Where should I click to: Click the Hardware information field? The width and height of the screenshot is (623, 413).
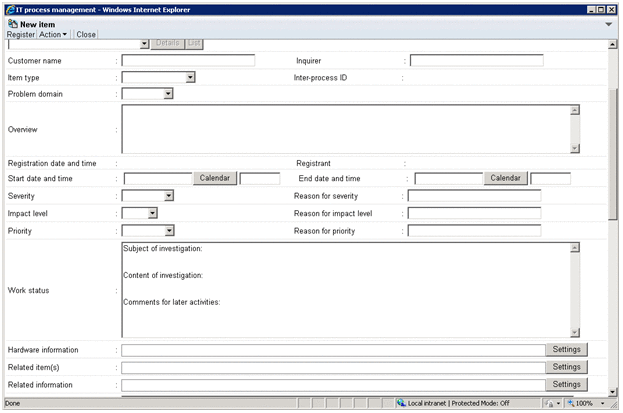(x=333, y=350)
